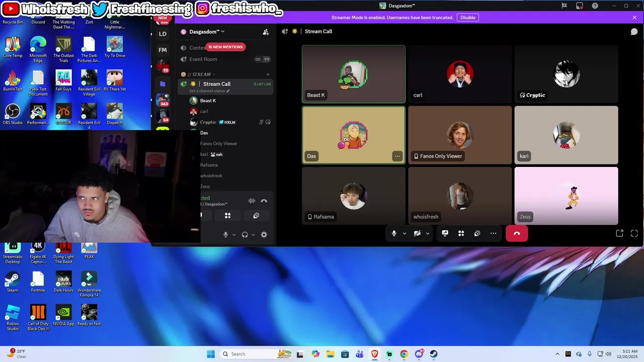This screenshot has width=644, height=362.
Task: Click the taskbar Search box
Action: pos(256,354)
